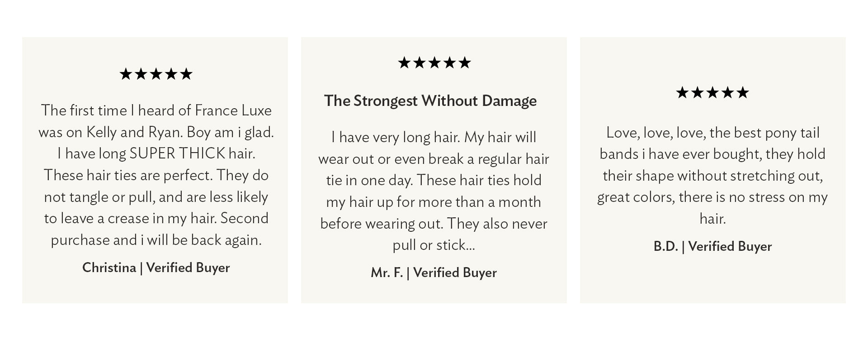868x340 pixels.
Task: Click the fourth star in Christina's review
Action: [171, 74]
